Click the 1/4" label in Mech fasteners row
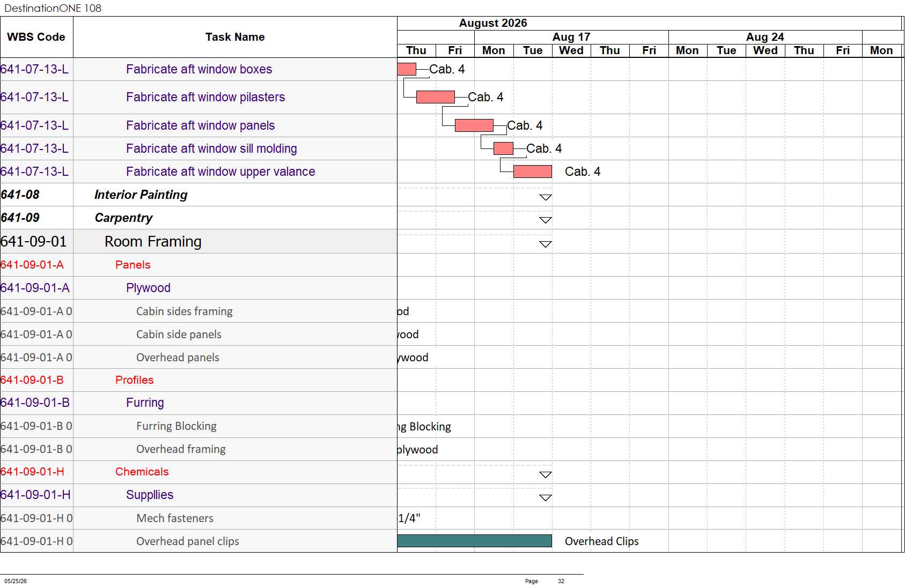Viewport: 905px width, 588px height. pos(409,518)
